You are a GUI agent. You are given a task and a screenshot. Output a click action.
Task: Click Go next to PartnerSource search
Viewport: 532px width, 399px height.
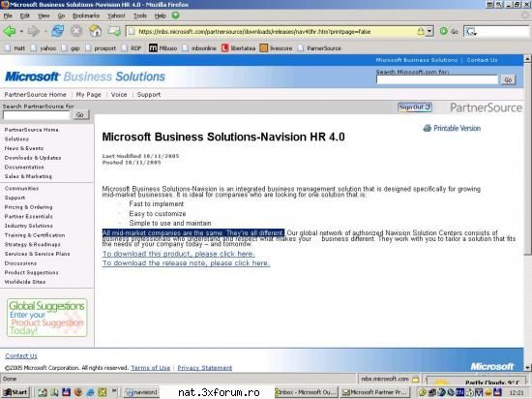[80, 115]
